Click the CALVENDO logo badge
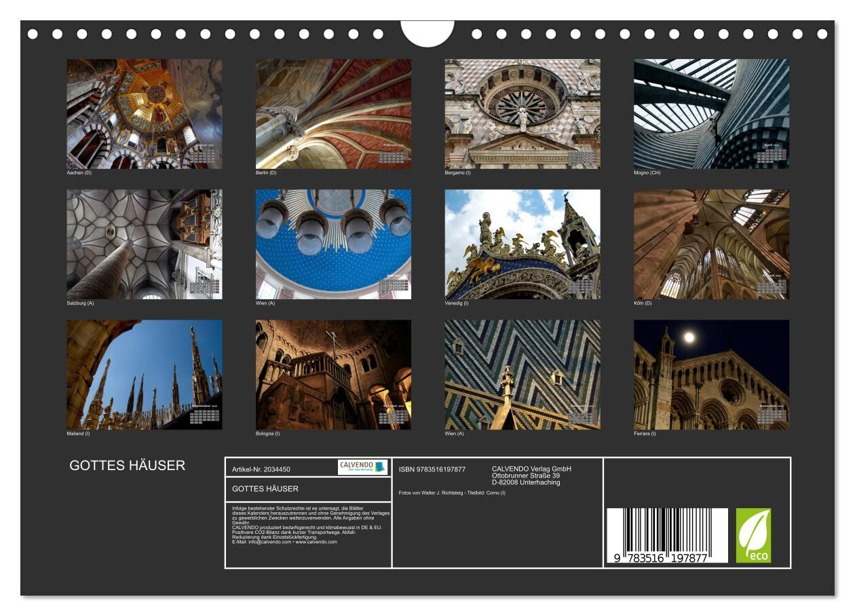Screen dimensions: 855x616 click(362, 467)
